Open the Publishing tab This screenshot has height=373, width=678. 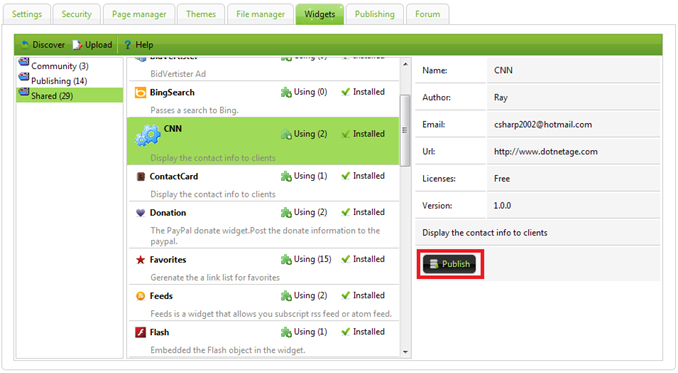(374, 14)
